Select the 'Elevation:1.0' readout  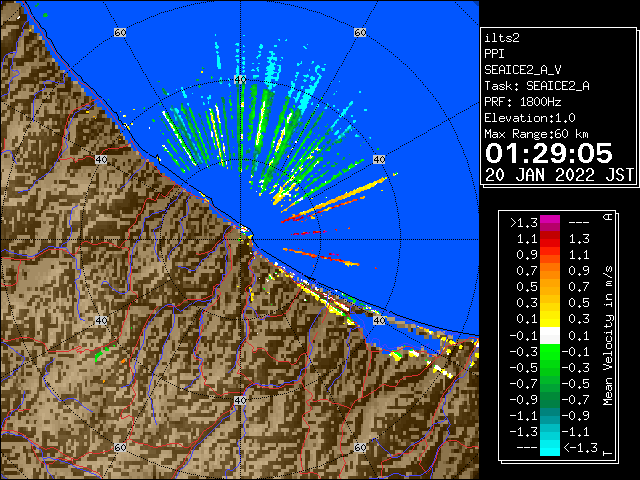[x=530, y=118]
